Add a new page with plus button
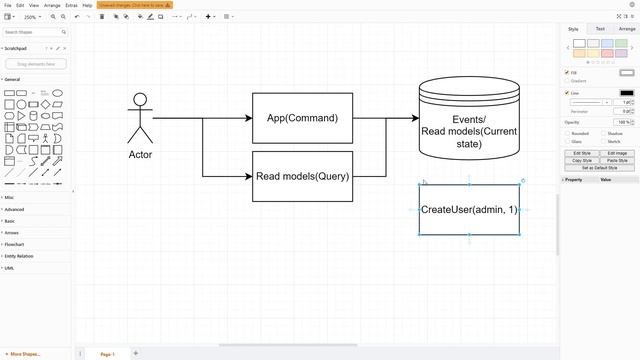The width and height of the screenshot is (640, 360). pyautogui.click(x=136, y=353)
